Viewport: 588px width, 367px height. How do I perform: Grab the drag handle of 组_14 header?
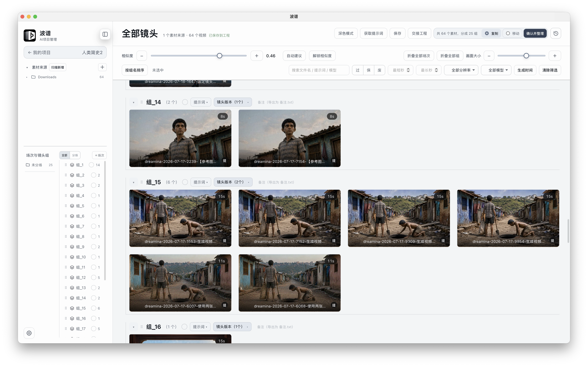[142, 102]
